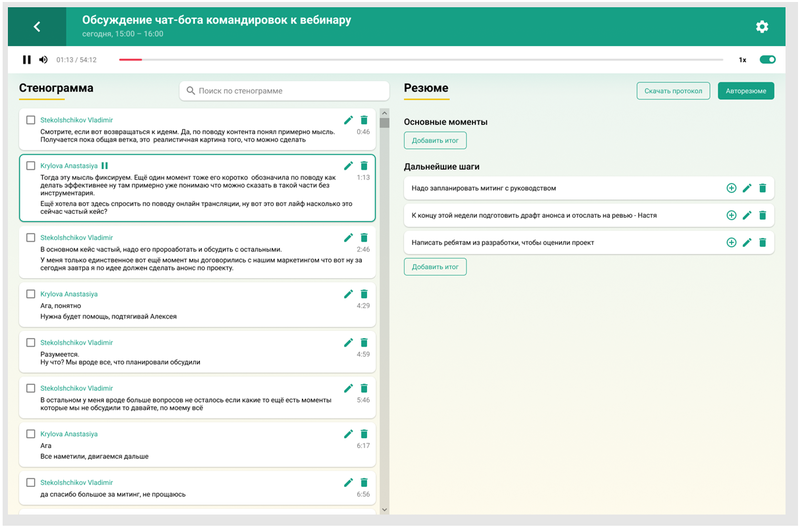The width and height of the screenshot is (800, 529).
Task: Switch off the toggle beside playback speed
Action: coord(767,60)
